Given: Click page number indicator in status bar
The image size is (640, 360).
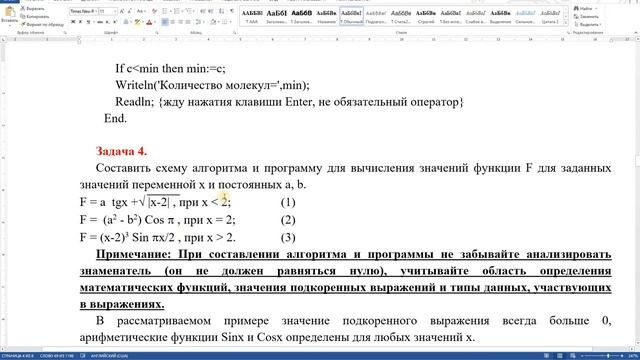Looking at the screenshot, I should click(x=18, y=356).
